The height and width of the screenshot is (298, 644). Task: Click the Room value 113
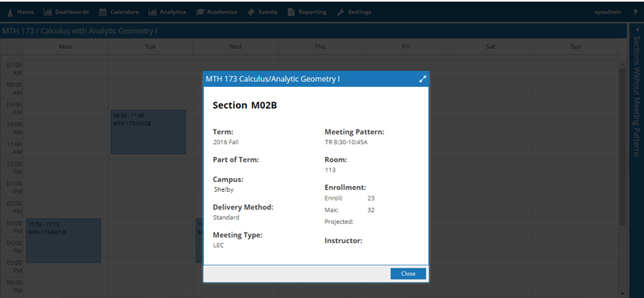click(330, 170)
